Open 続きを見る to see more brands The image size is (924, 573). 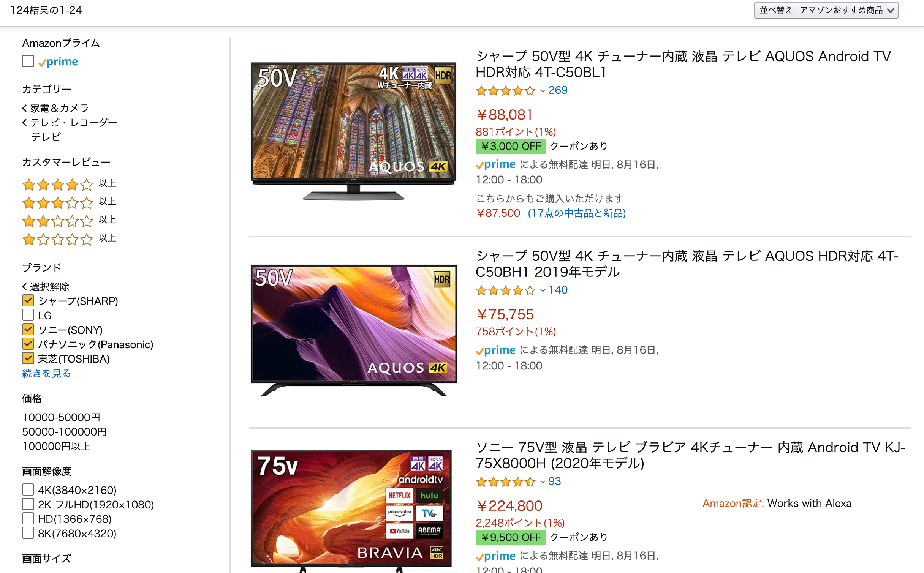(x=46, y=373)
